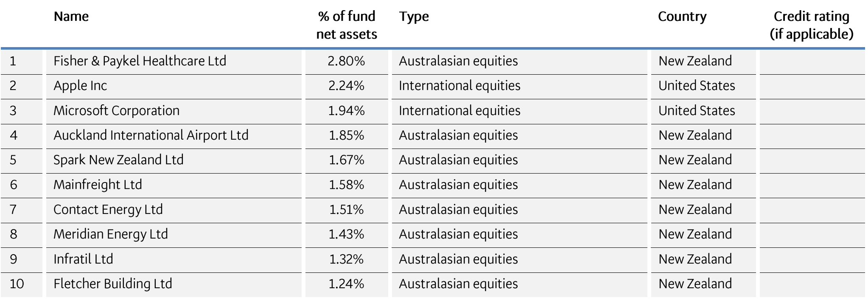868x303 pixels.
Task: Click the '% of fund net assets' header
Action: (x=347, y=25)
